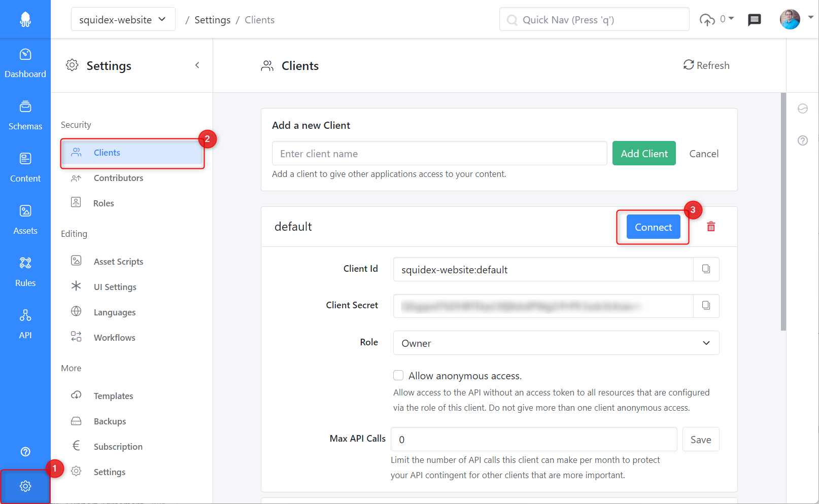Toggle Allow anonymous access checkbox

coord(398,375)
